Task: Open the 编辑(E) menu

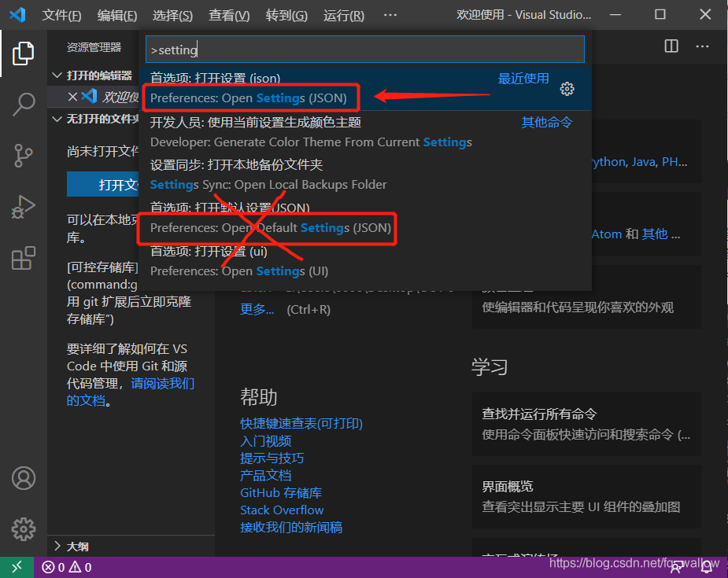Action: [x=117, y=15]
